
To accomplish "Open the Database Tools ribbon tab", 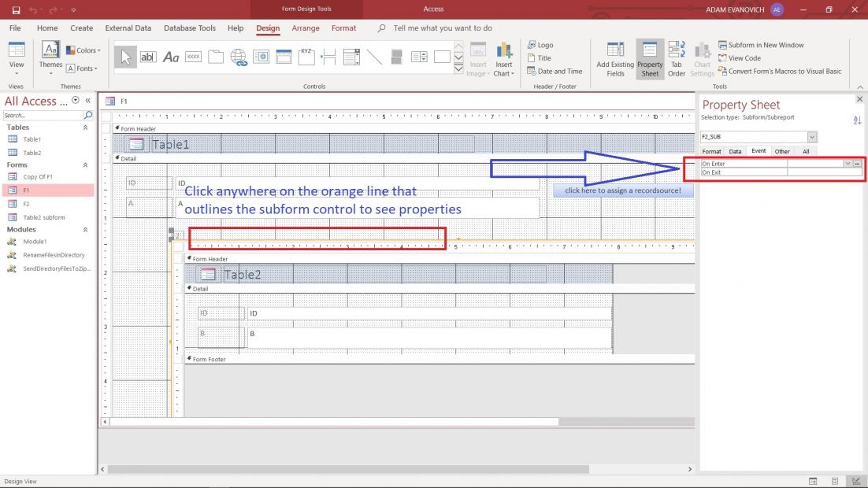I will click(x=190, y=28).
